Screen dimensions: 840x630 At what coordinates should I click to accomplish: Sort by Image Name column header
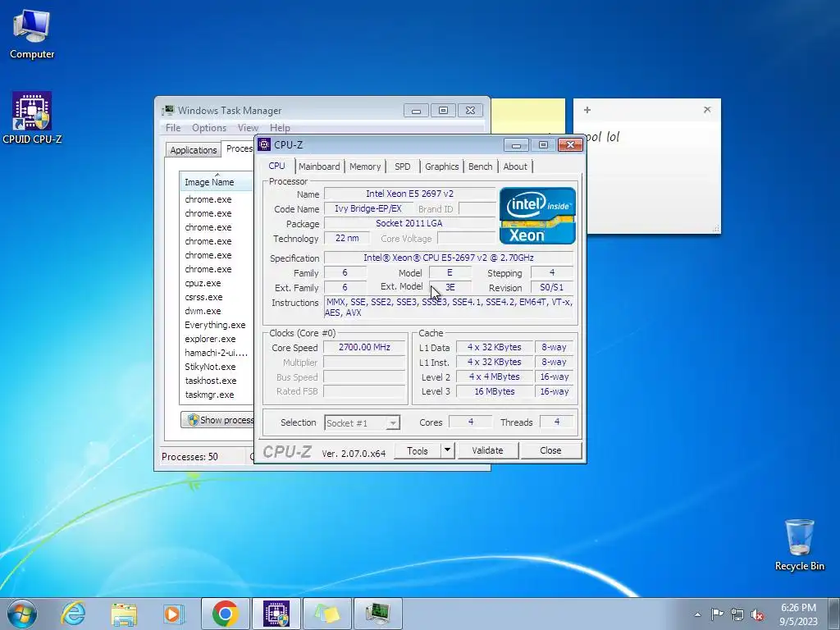coord(217,181)
